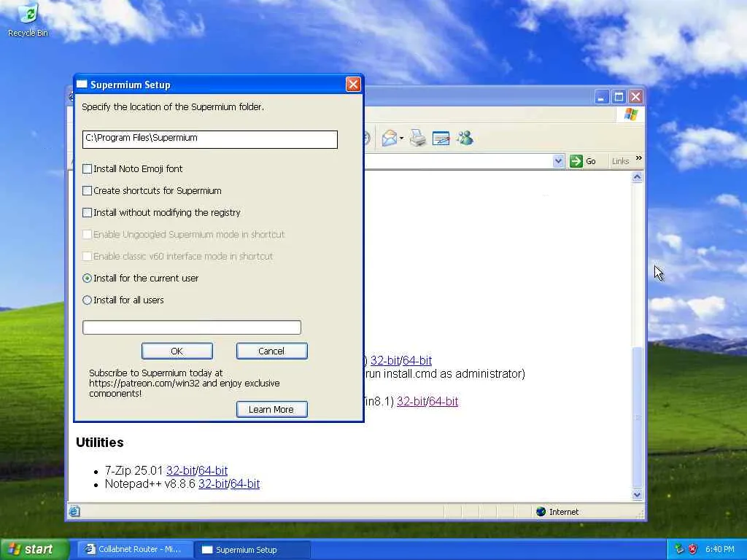Tick Install without modifying the registry
This screenshot has height=560, width=747.
point(88,212)
